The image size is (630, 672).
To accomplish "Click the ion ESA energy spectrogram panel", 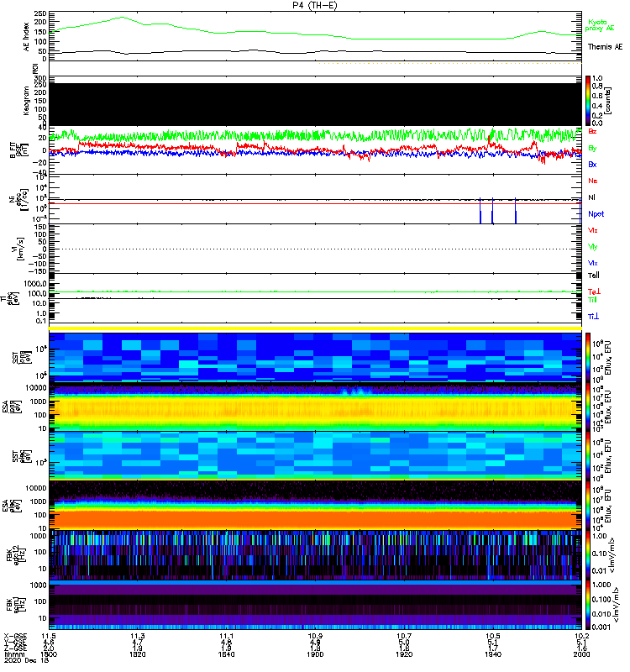I will (315, 407).
